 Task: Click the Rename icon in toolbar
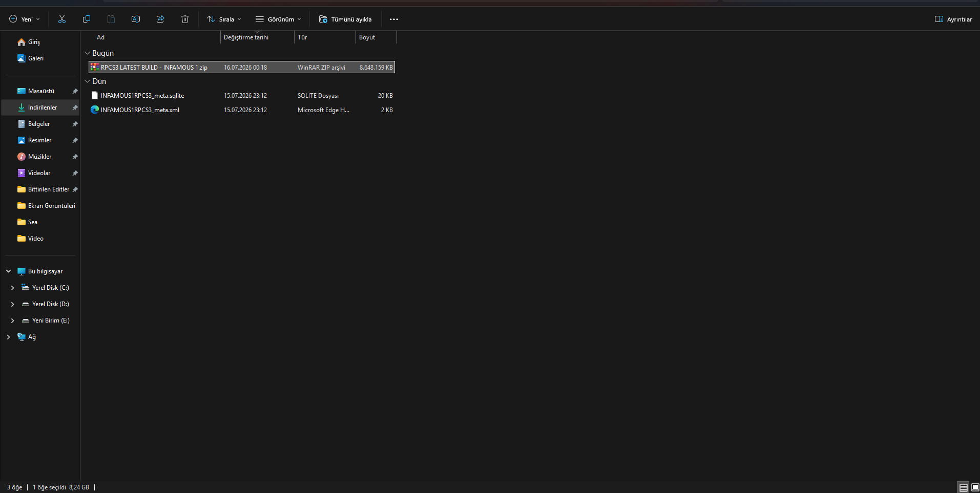click(136, 19)
